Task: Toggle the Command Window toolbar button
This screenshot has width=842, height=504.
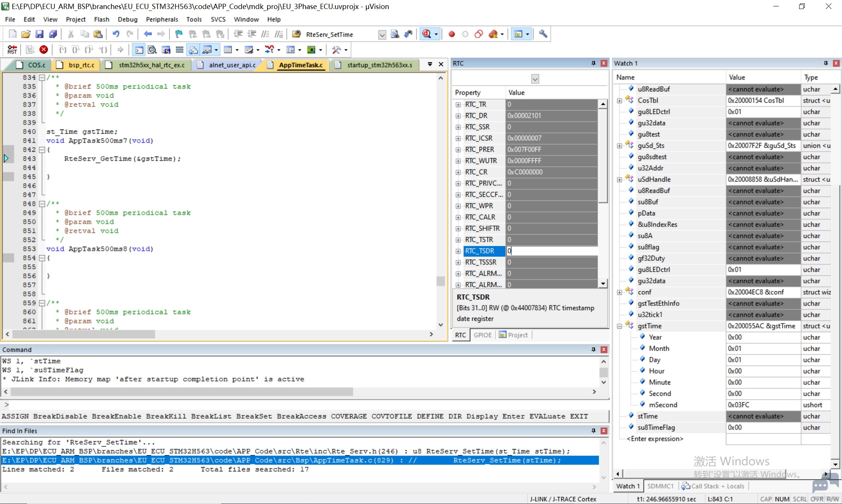Action: [x=139, y=50]
